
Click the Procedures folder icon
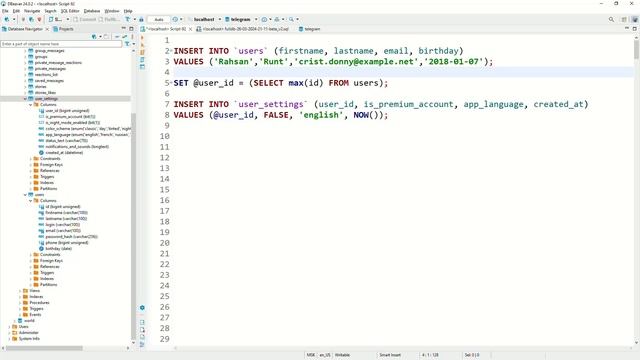[x=25, y=302]
